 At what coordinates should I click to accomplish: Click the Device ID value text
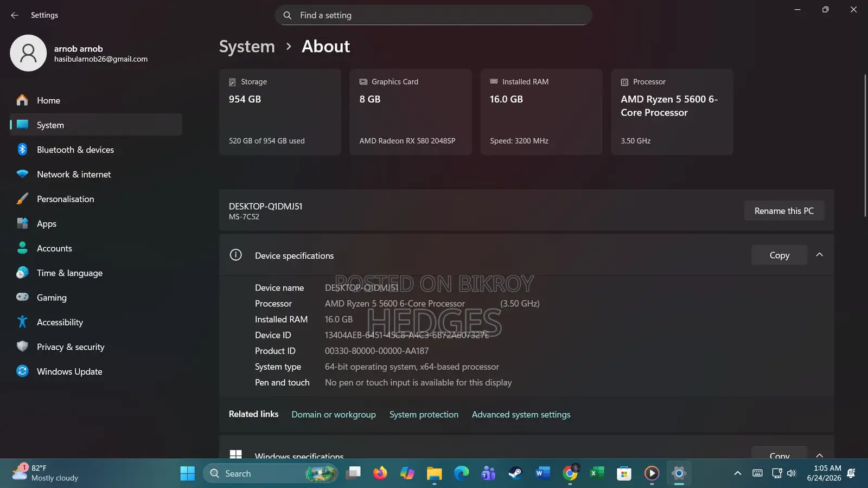tap(407, 335)
